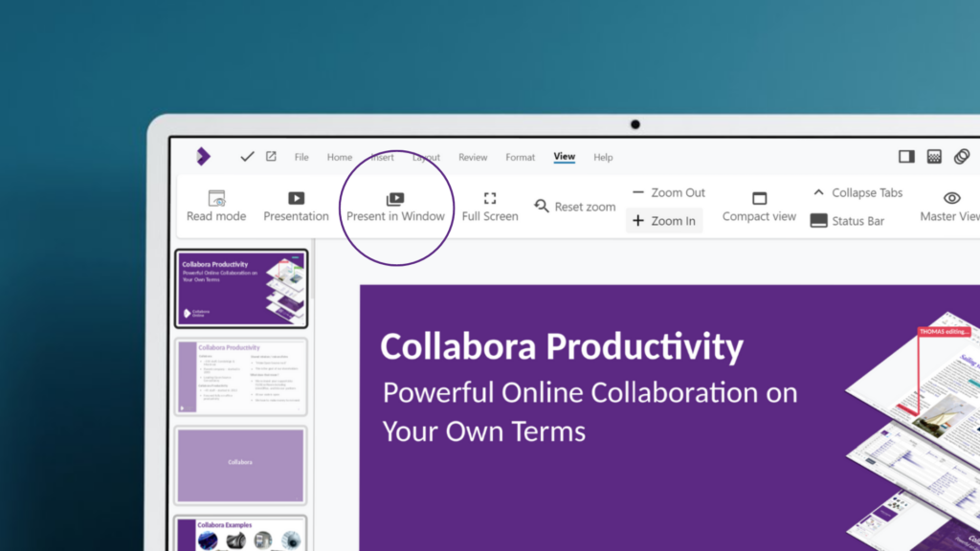
Task: Click the document saved checkmark icon
Action: pyautogui.click(x=247, y=157)
